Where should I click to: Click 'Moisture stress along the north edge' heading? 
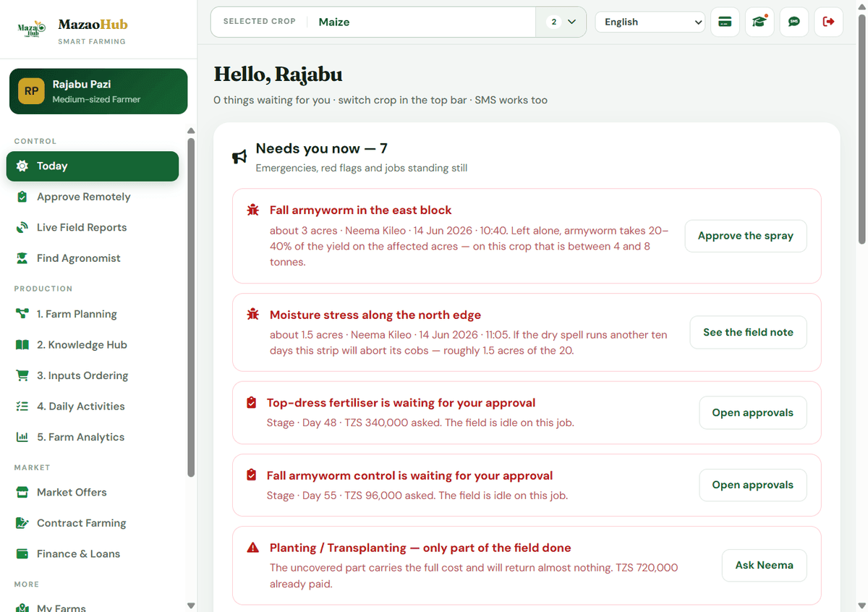tap(375, 315)
